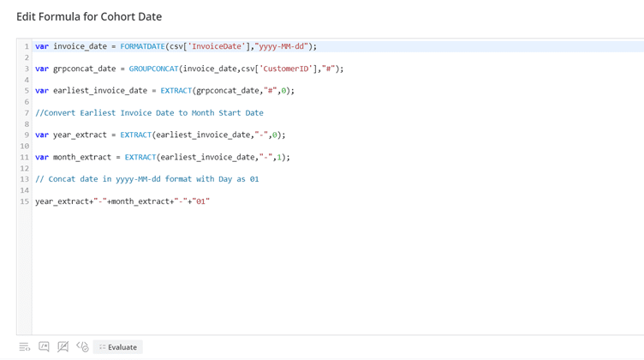
Task: Click the Convert Earliest Invoice Date comment
Action: pyautogui.click(x=149, y=113)
